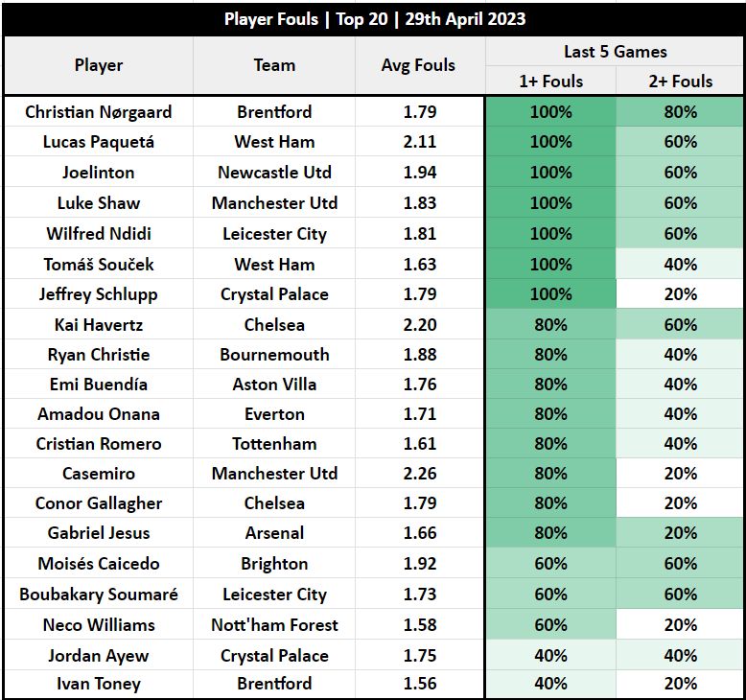Select the Christian Nørgaard player cell
The height and width of the screenshot is (700, 746).
point(99,112)
